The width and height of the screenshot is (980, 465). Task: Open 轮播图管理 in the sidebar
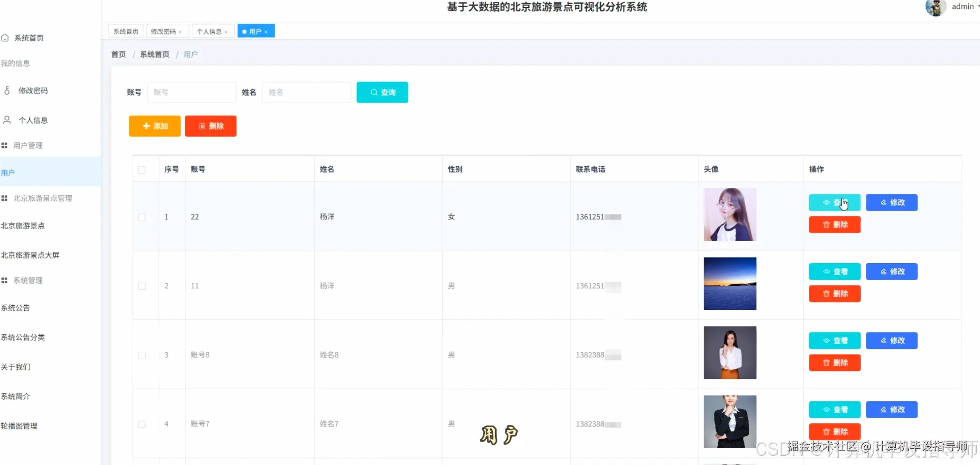[x=20, y=426]
